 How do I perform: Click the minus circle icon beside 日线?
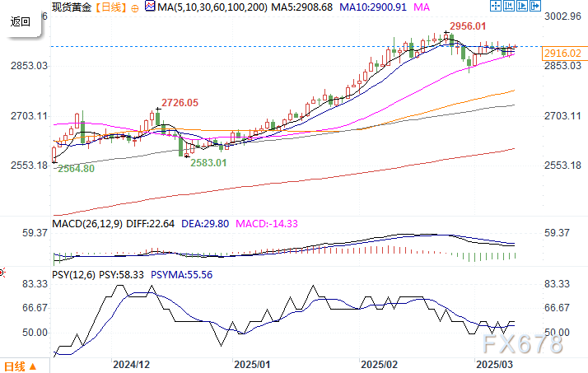[136, 7]
